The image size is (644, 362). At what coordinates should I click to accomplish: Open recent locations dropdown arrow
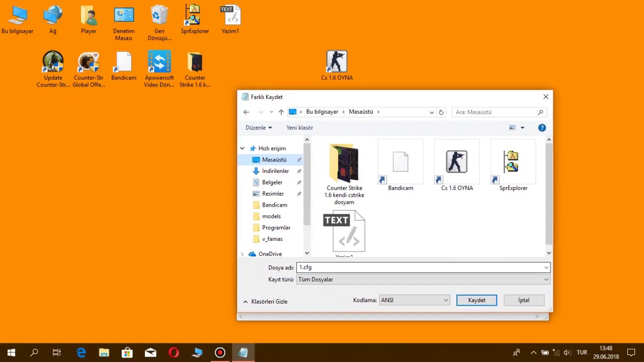coord(271,112)
